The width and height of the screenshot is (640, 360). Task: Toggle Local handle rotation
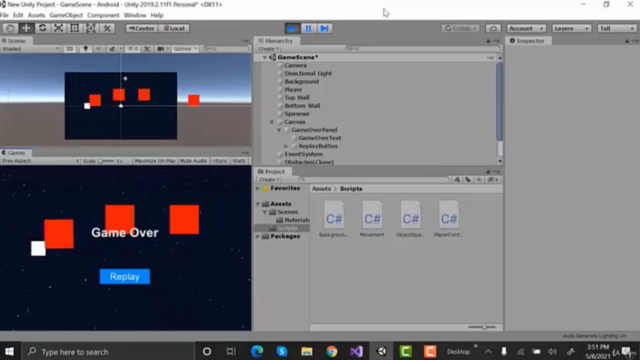click(174, 28)
